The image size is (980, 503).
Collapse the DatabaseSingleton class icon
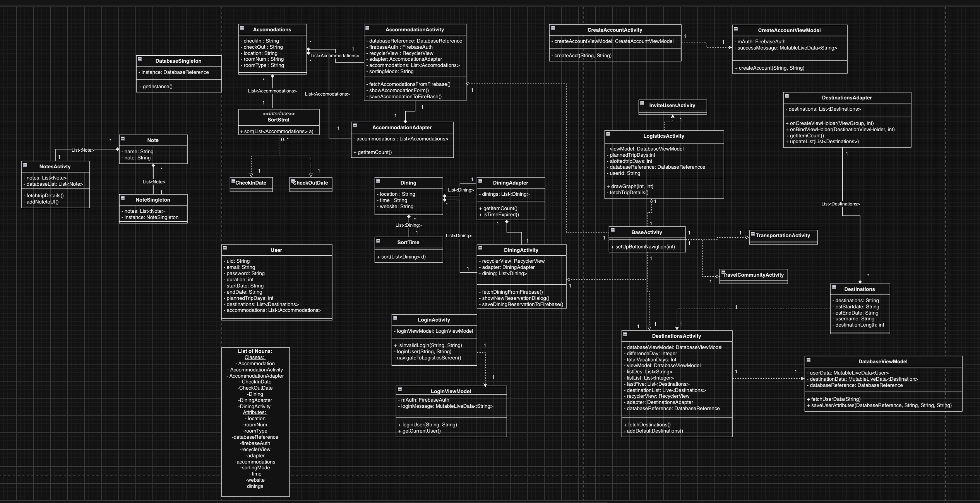(140, 59)
